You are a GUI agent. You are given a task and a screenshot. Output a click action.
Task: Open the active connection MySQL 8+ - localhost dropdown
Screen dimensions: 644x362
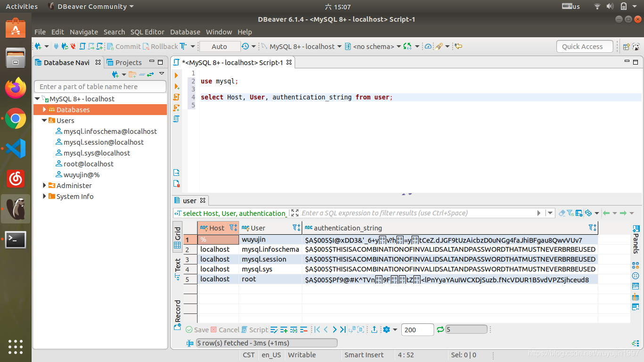pyautogui.click(x=301, y=47)
